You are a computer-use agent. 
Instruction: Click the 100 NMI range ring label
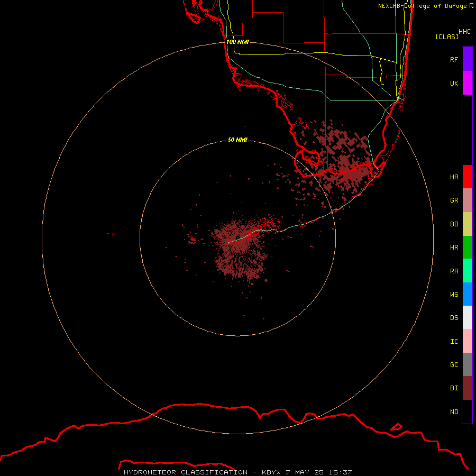click(237, 42)
